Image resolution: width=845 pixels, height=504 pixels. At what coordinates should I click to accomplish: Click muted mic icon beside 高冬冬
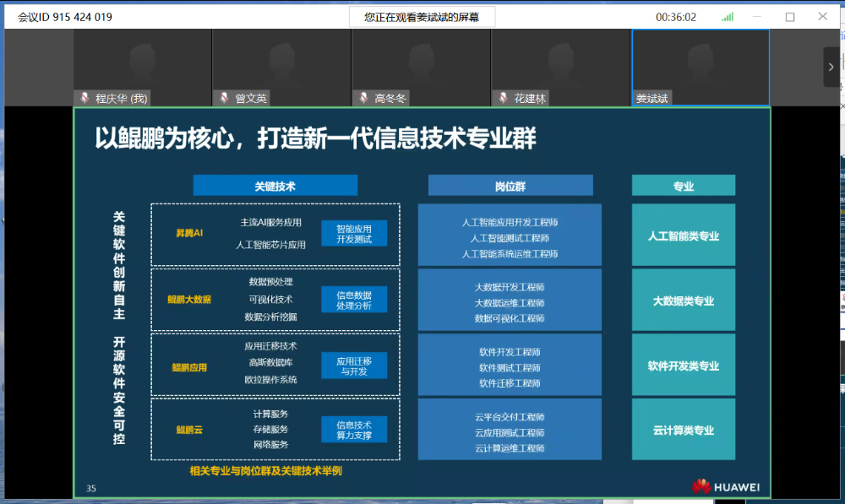point(363,98)
